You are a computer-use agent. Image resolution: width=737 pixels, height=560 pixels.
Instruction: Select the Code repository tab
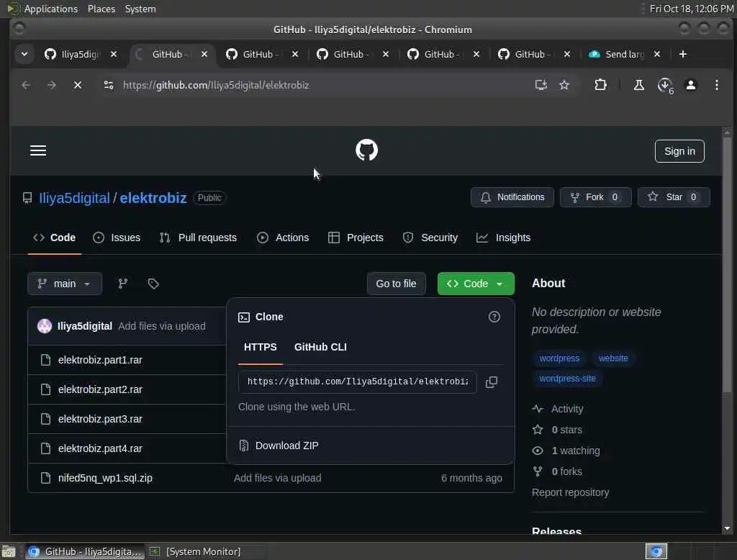point(54,238)
